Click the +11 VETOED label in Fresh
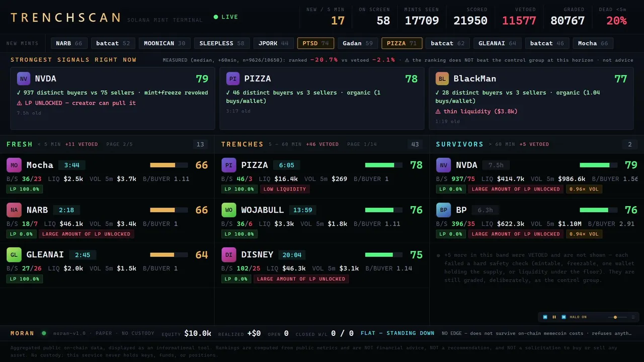 tap(82, 144)
